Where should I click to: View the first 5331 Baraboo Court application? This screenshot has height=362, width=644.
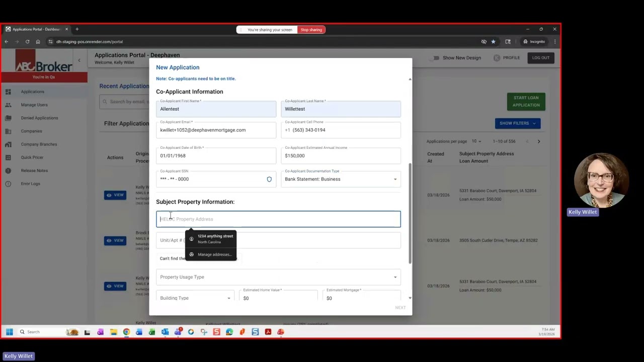[x=115, y=195]
